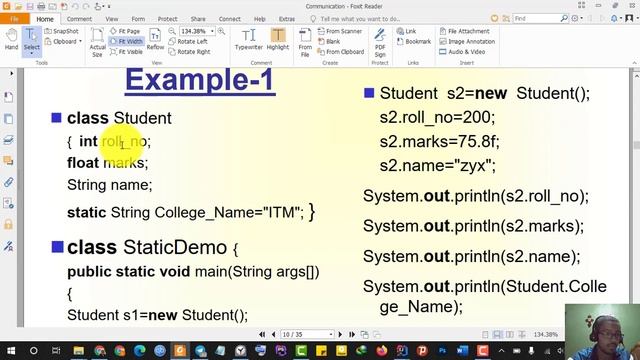Insert Audio & Video
This screenshot has width=640, height=360.
pyautogui.click(x=462, y=52)
